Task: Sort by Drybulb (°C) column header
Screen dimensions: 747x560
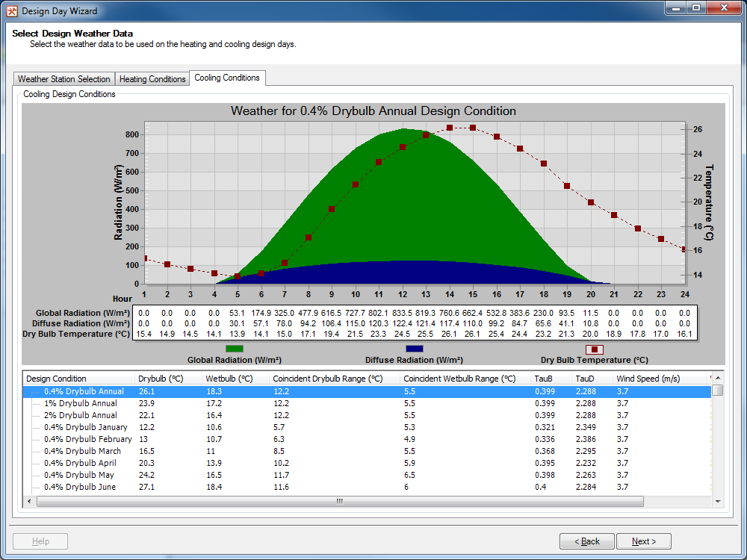Action: point(168,379)
